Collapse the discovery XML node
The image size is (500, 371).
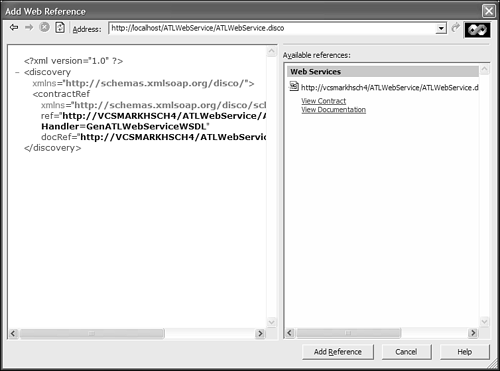coord(17,72)
